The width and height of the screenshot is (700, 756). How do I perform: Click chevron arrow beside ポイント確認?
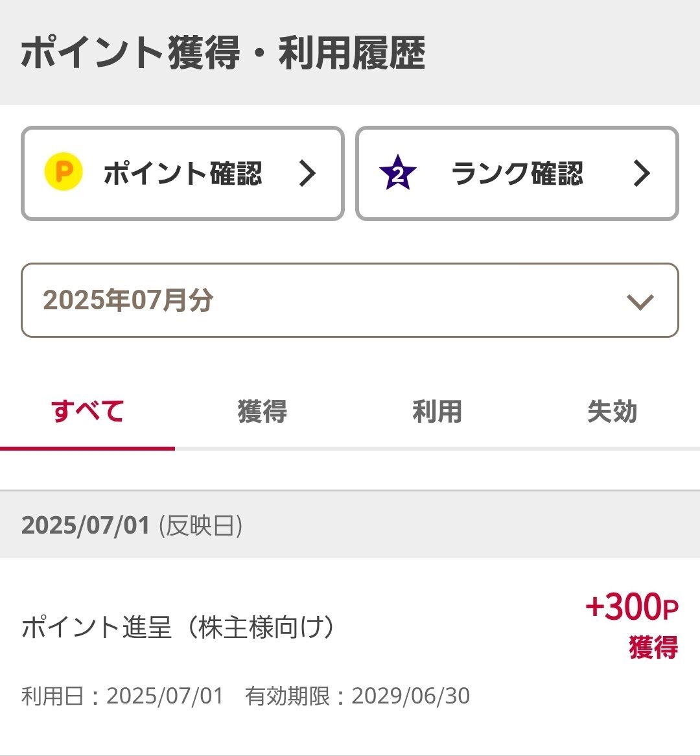[307, 173]
